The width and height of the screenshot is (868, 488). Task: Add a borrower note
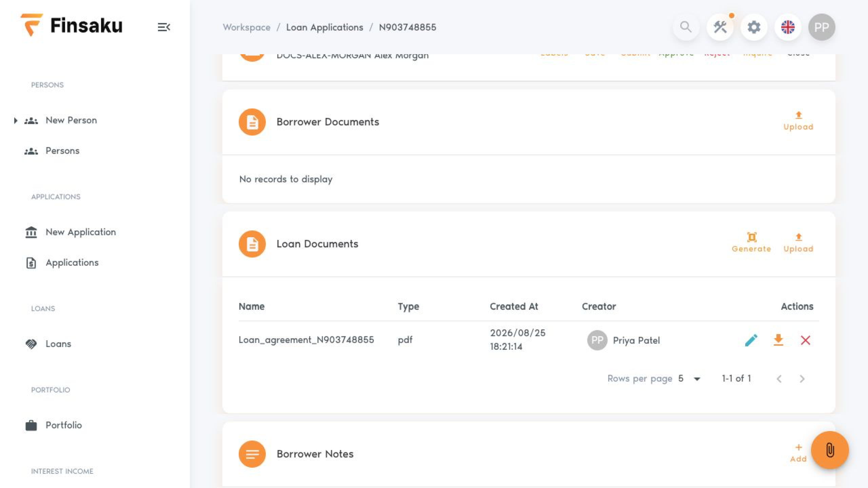click(x=798, y=453)
